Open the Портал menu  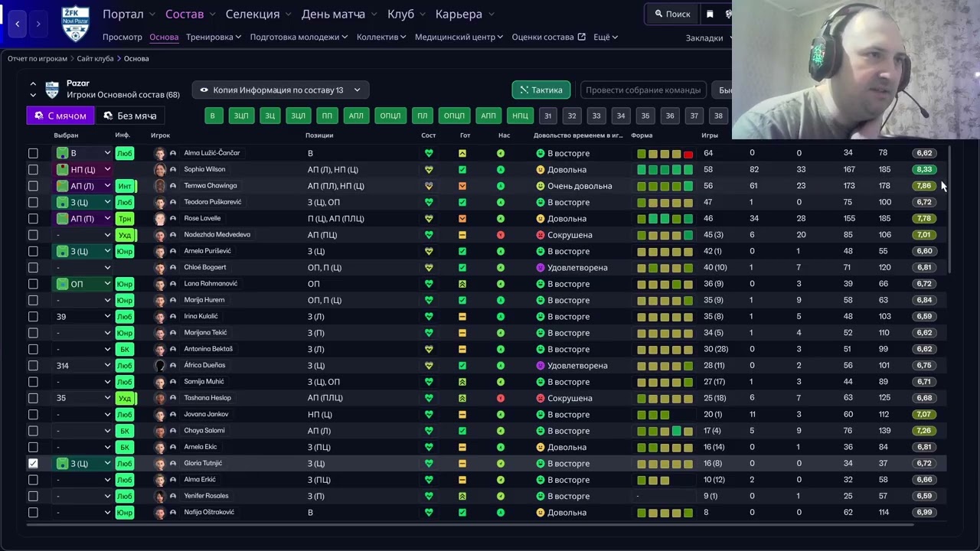[x=129, y=14]
